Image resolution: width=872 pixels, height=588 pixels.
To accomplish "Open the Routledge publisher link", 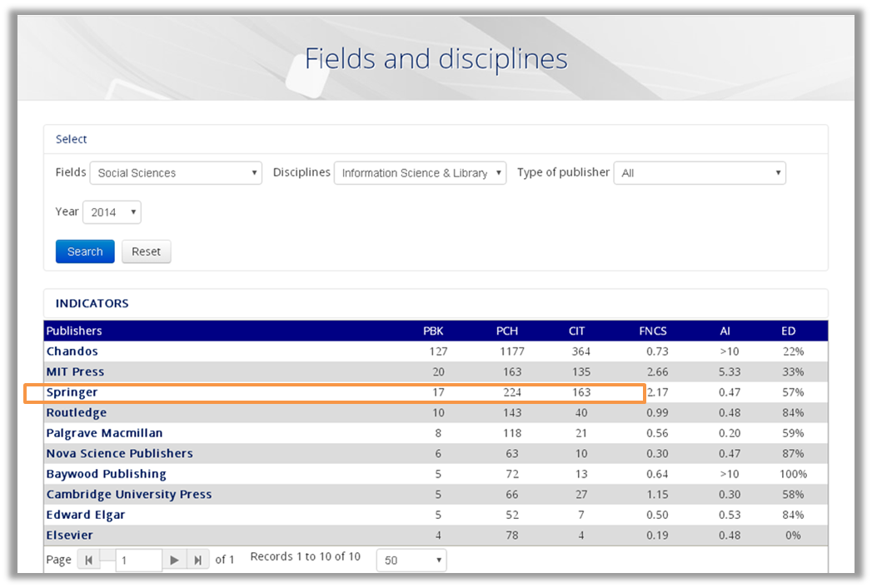I will (76, 413).
